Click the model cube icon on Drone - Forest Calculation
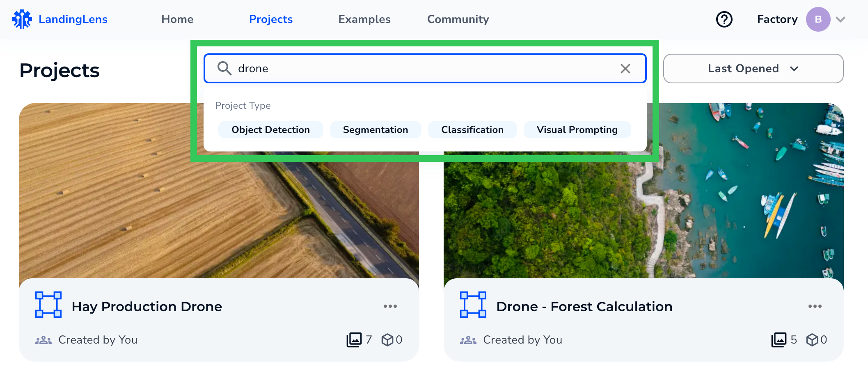Screen dimensions: 868x376 point(812,339)
